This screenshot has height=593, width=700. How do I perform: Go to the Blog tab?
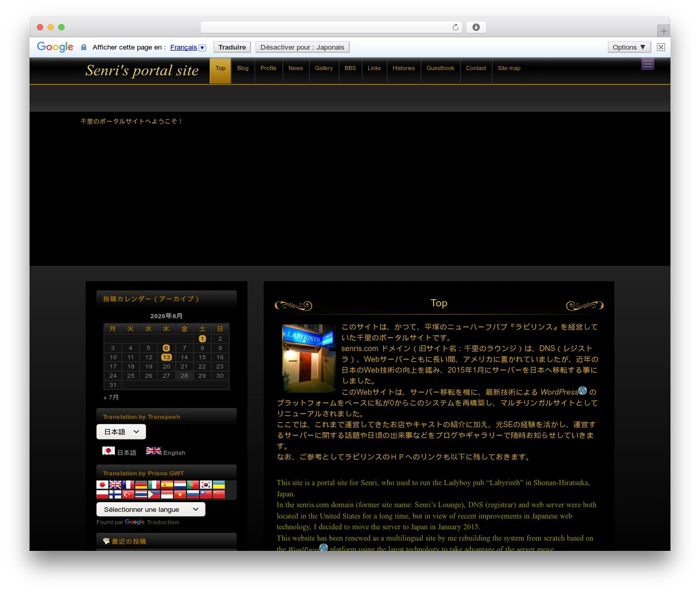243,70
